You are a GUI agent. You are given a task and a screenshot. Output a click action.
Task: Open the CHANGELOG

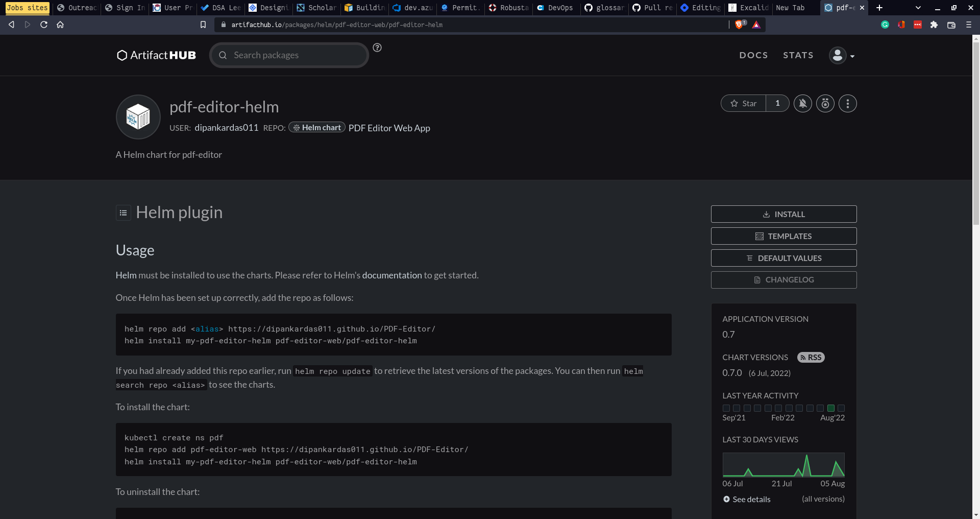783,280
